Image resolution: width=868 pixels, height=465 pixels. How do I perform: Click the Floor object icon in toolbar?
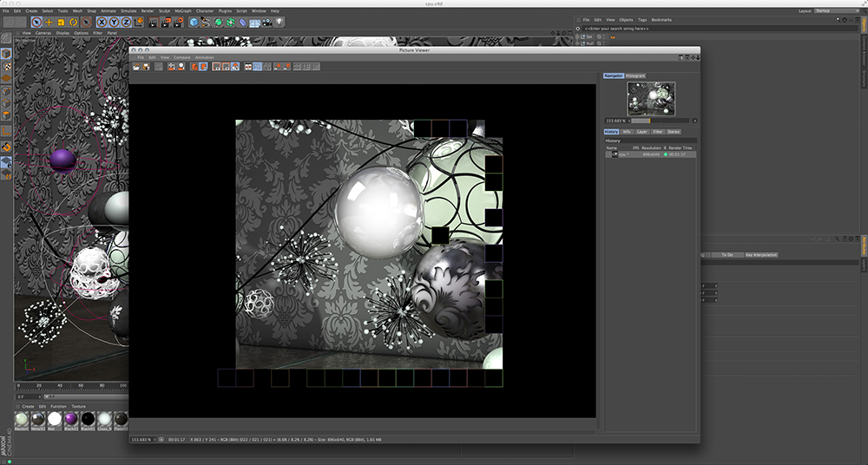pos(255,21)
